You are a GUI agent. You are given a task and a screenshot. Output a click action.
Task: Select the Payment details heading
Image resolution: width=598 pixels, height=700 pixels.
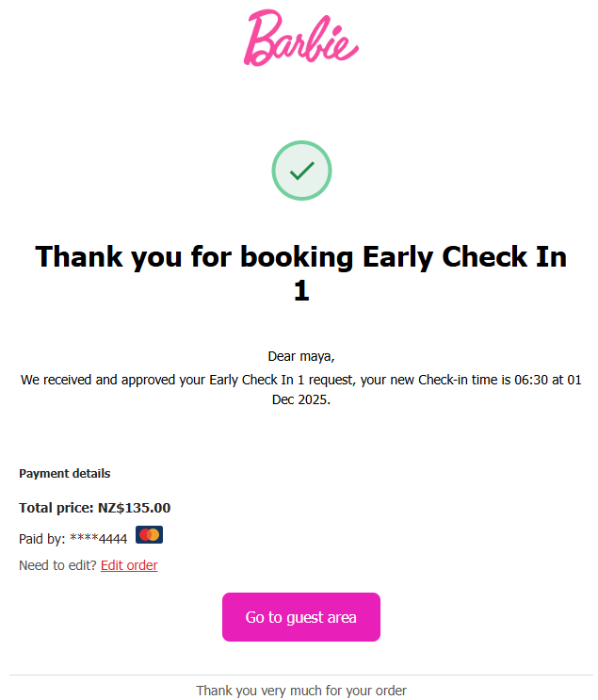(x=64, y=474)
